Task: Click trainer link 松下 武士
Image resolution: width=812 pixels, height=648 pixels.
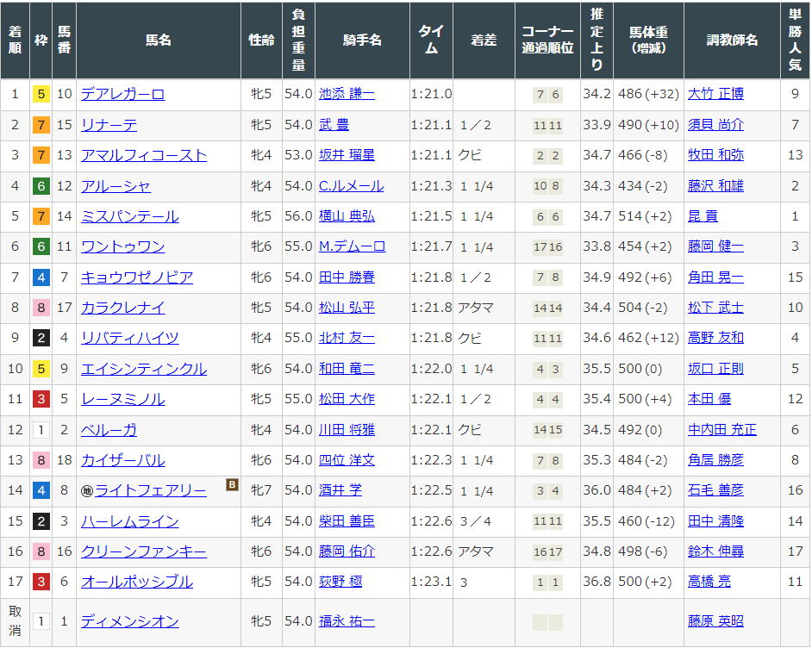Action: coord(715,308)
